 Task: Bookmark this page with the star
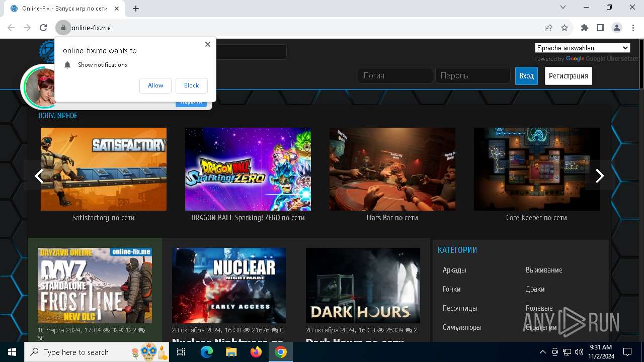[565, 28]
